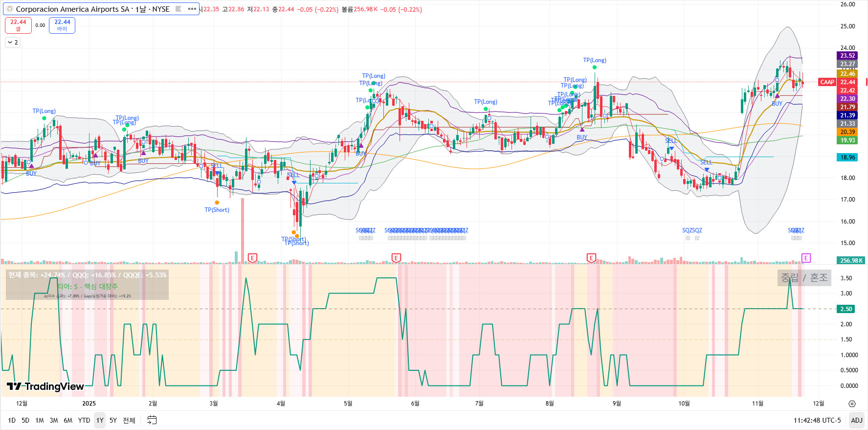The width and height of the screenshot is (868, 430).
Task: Click the flag icon beside NYSE
Action: pyautogui.click(x=178, y=9)
